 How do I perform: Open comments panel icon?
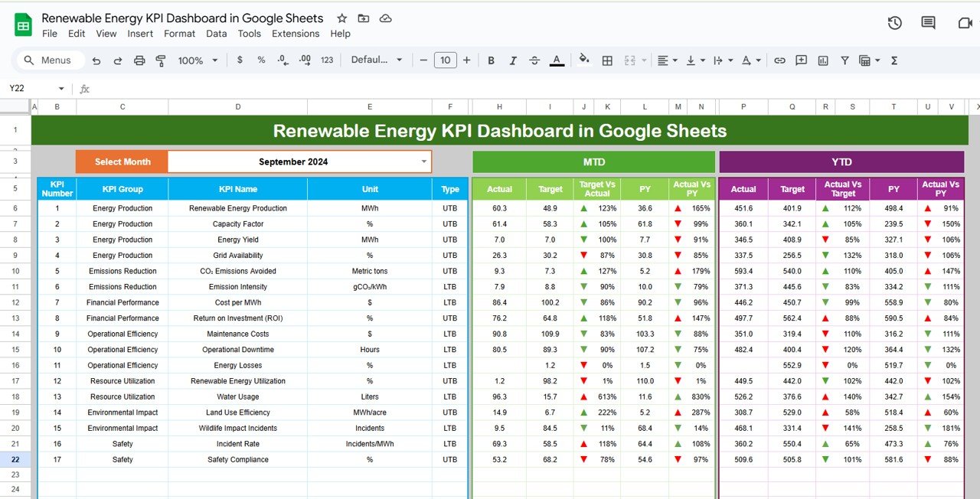(x=928, y=23)
